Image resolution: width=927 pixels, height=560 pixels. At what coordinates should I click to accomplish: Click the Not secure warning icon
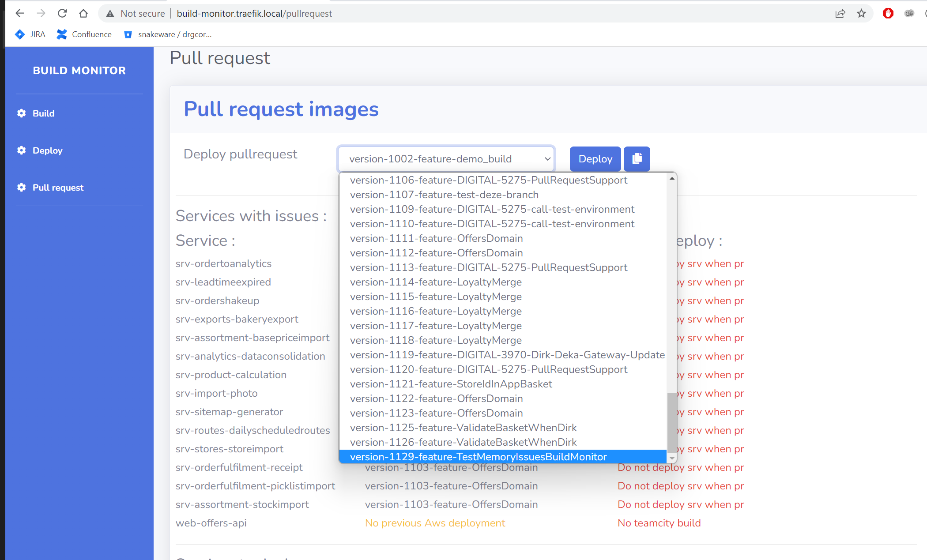click(x=110, y=14)
